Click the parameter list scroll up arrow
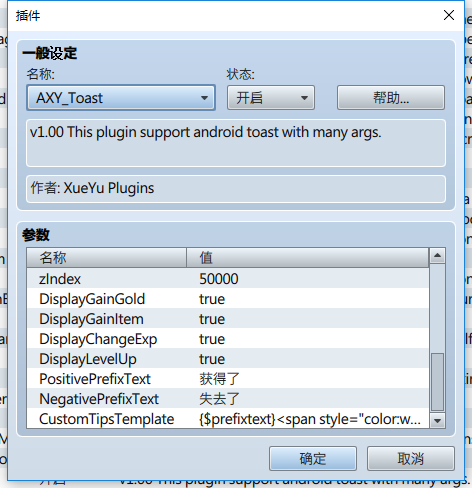This screenshot has height=488, width=472. (437, 256)
